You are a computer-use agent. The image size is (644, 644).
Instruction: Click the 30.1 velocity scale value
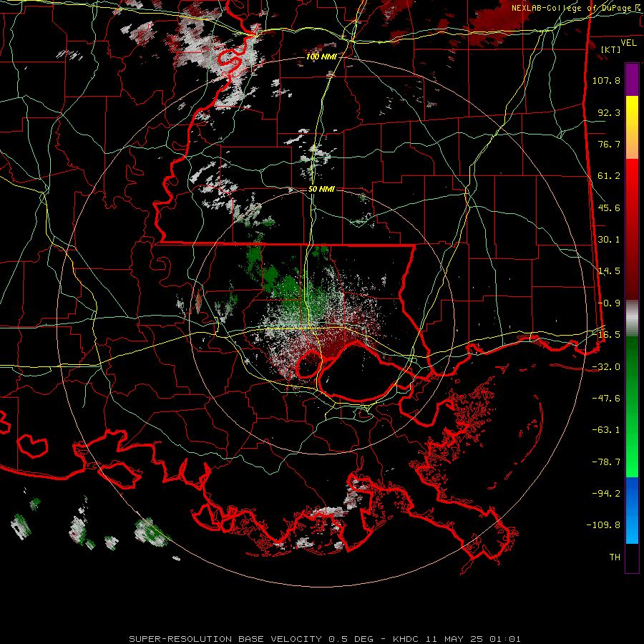(x=609, y=240)
